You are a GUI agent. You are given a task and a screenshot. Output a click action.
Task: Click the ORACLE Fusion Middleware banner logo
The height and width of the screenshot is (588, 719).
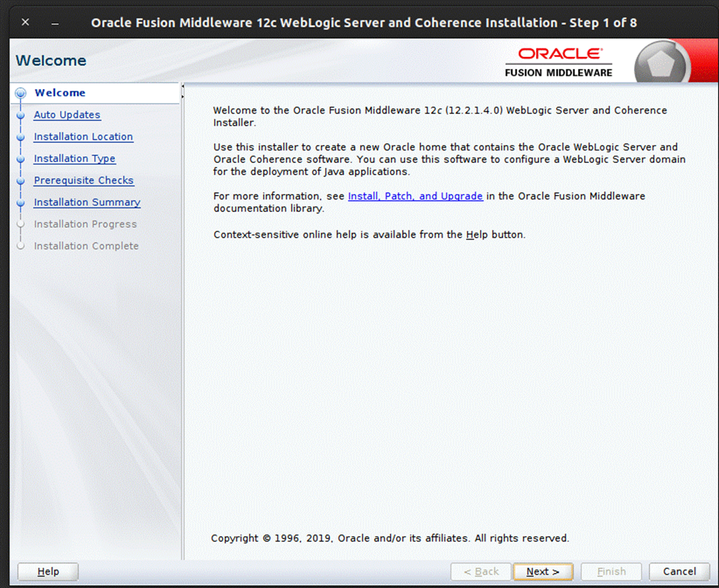tap(558, 61)
